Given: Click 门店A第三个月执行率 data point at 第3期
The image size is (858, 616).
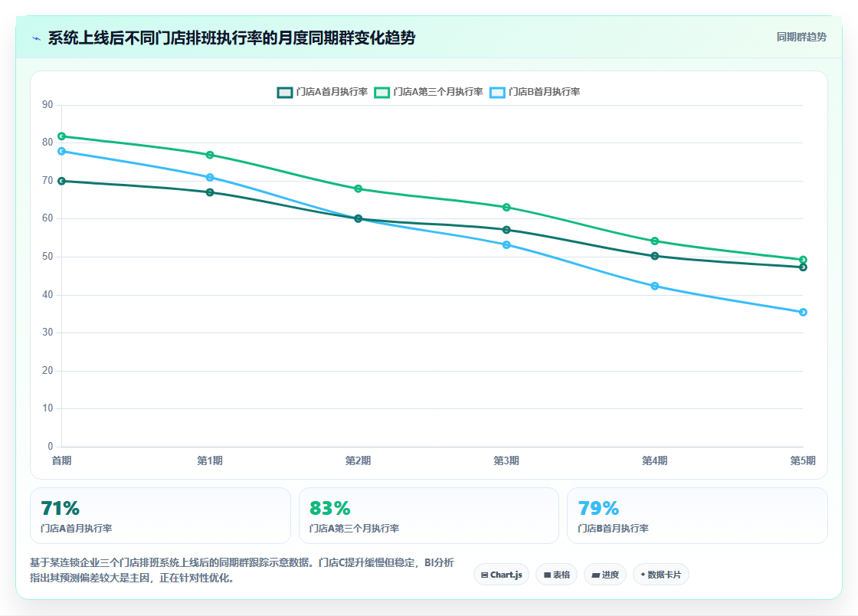Looking at the screenshot, I should tap(506, 208).
